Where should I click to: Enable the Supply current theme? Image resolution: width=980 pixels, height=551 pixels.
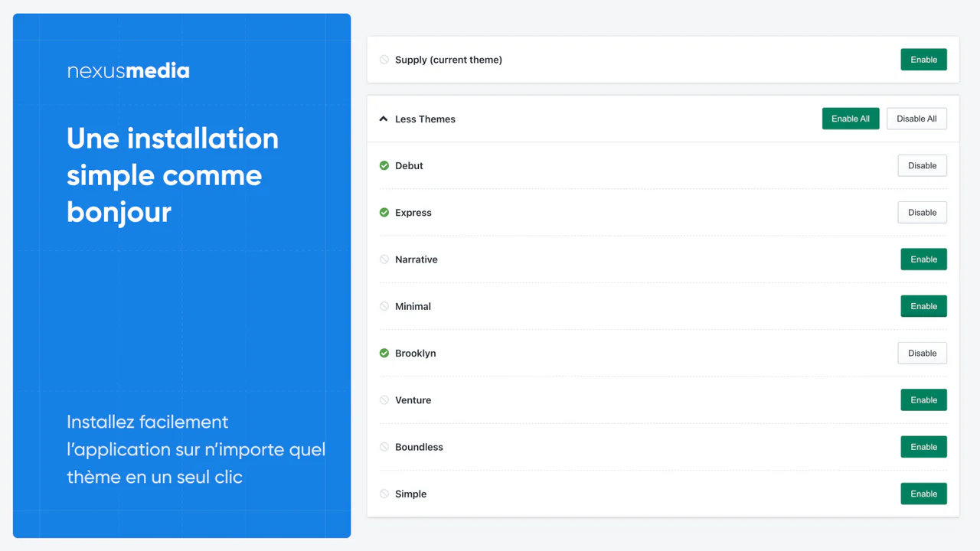(923, 60)
